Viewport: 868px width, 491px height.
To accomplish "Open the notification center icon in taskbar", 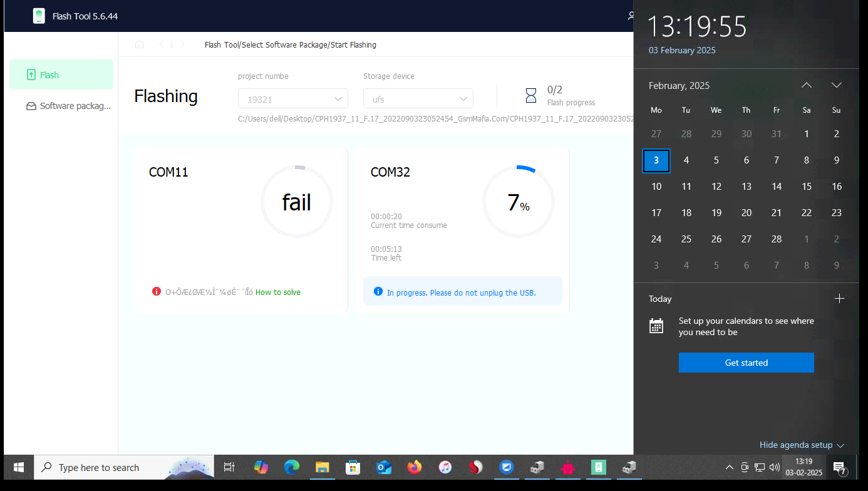I will [x=840, y=467].
